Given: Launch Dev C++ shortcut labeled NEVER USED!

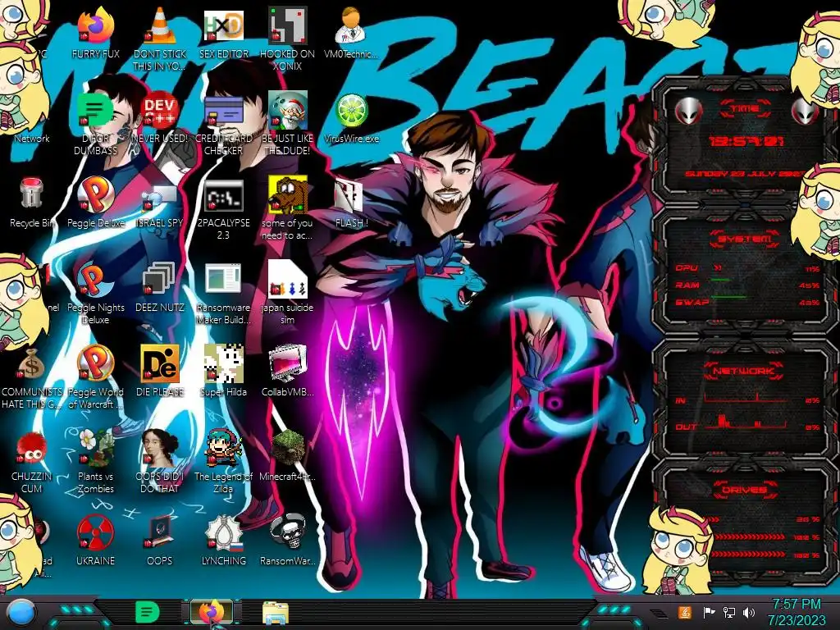Looking at the screenshot, I should pyautogui.click(x=159, y=111).
